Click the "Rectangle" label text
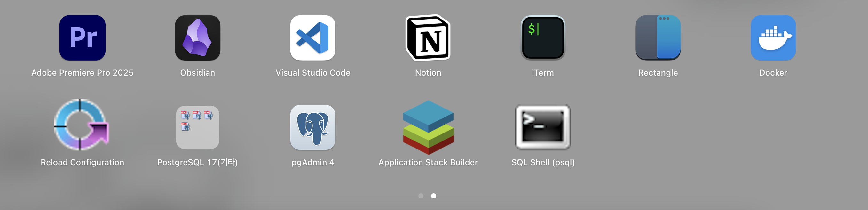This screenshot has height=210, width=868. pyautogui.click(x=658, y=73)
